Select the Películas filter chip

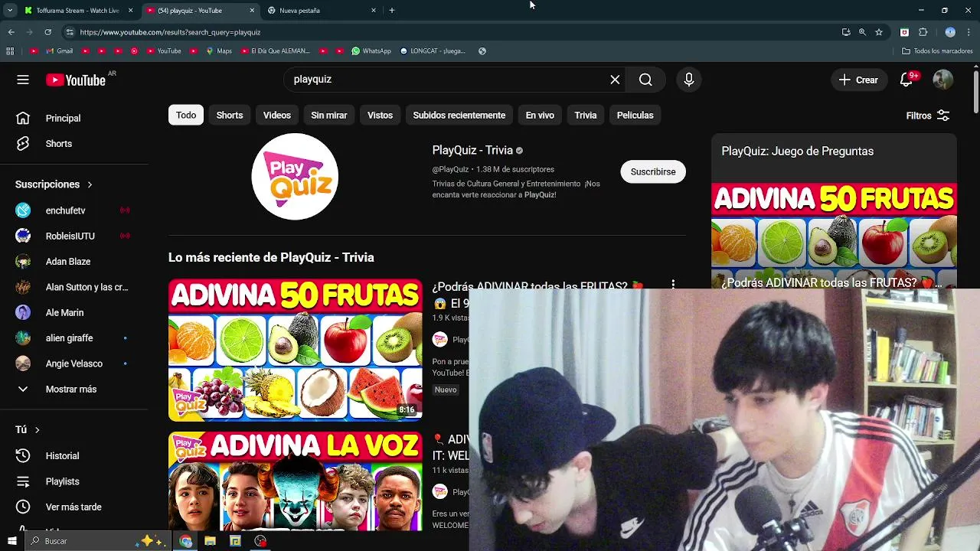635,115
